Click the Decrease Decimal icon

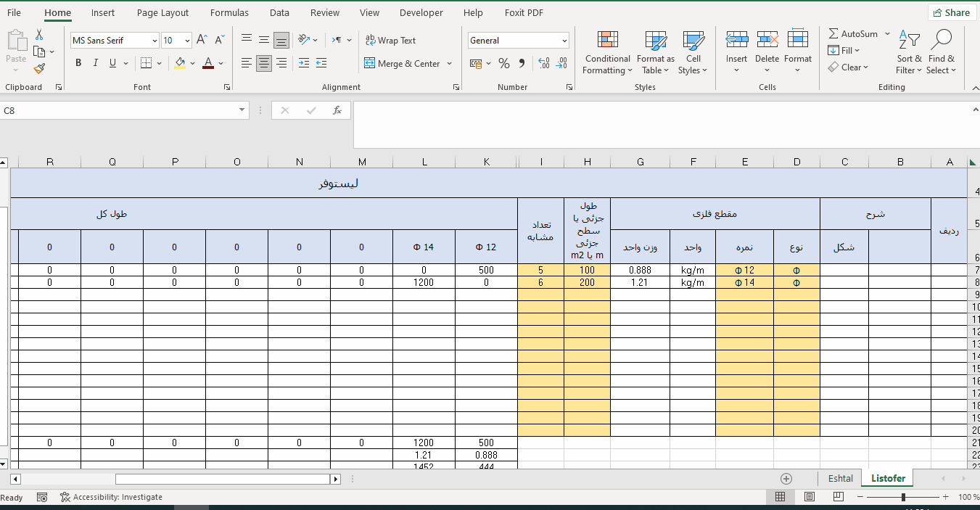point(561,64)
